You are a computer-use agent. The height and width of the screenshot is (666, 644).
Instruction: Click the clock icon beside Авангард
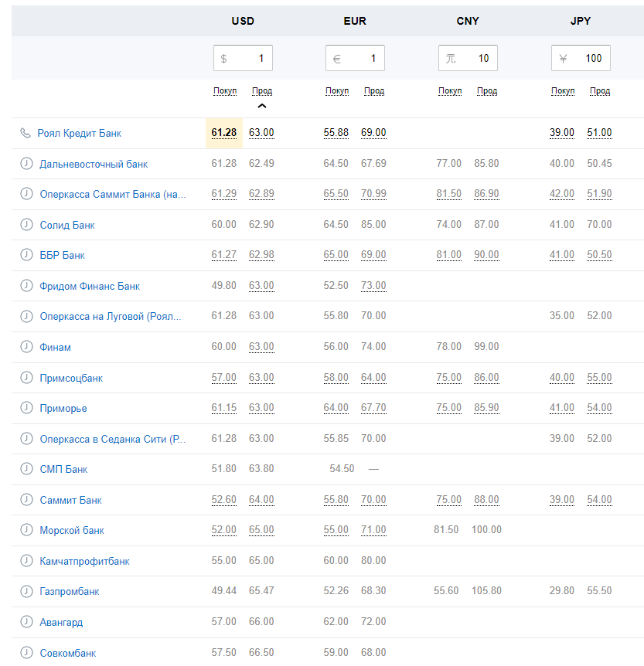click(26, 622)
